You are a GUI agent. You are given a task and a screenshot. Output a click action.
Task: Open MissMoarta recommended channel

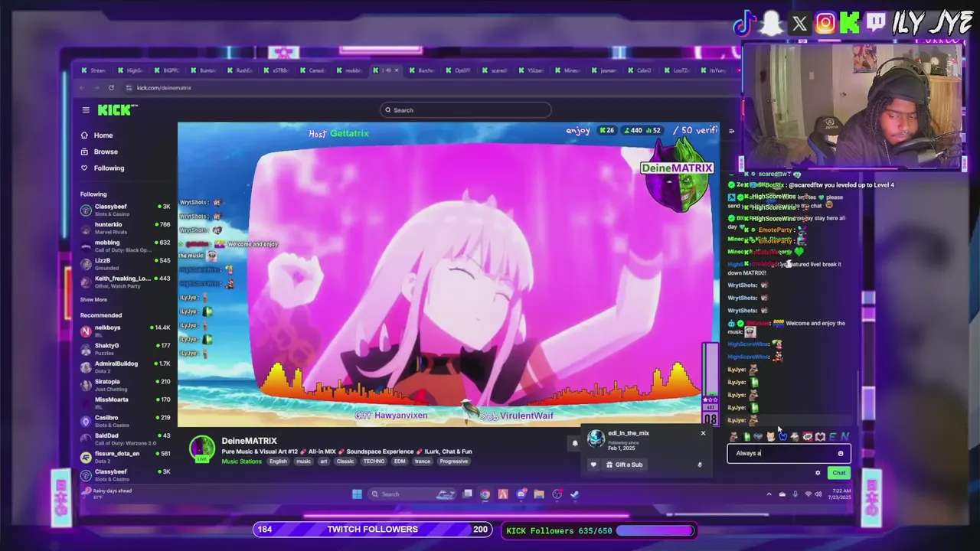[x=125, y=402]
